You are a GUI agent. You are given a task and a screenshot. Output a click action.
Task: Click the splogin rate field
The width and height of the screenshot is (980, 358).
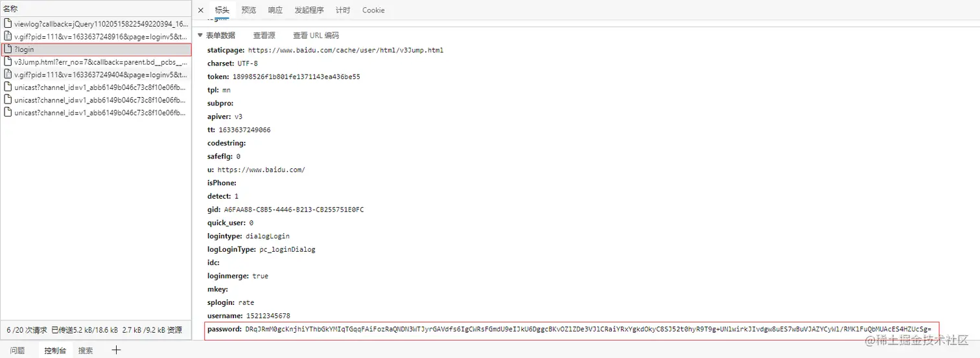click(231, 302)
